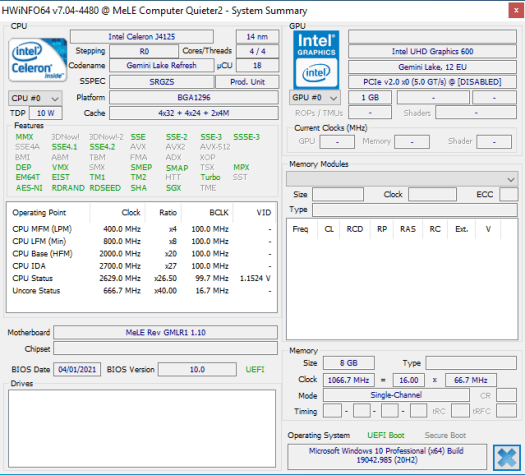Select the CPU Base (HFM) row
The width and height of the screenshot is (525, 475).
[141, 254]
